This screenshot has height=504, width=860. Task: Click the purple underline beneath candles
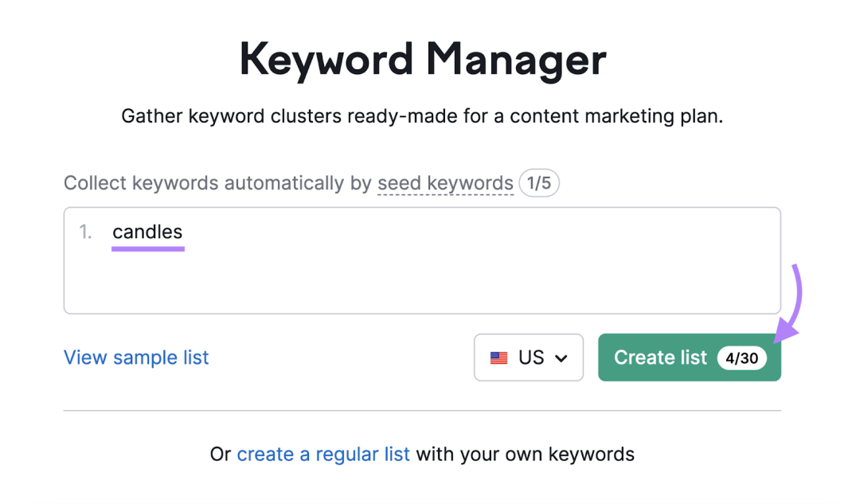148,249
